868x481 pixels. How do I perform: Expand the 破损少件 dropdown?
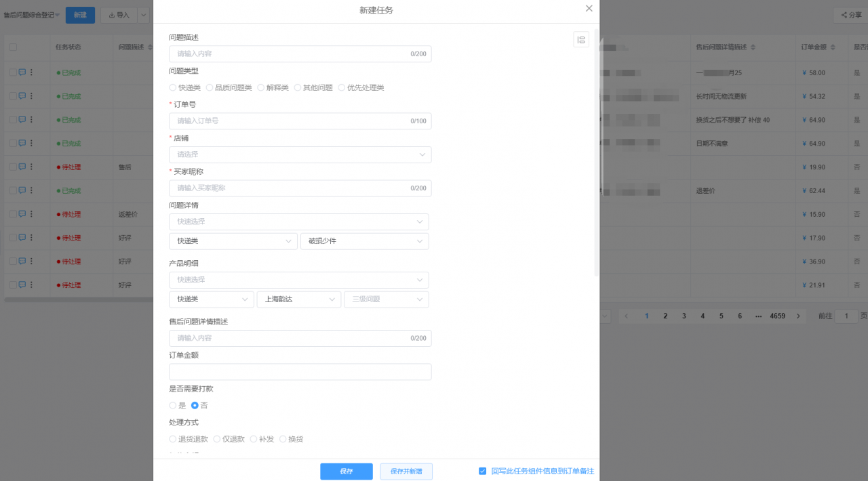tap(364, 241)
